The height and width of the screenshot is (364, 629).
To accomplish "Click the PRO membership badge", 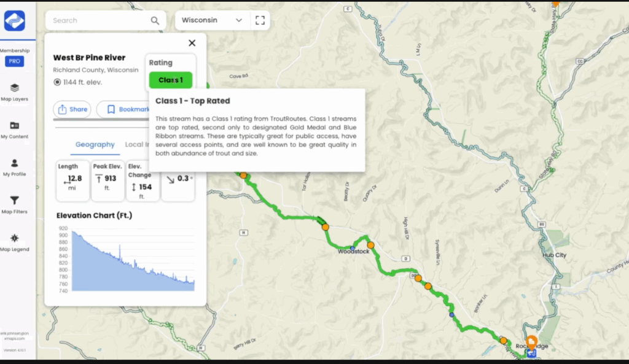I will (x=14, y=61).
